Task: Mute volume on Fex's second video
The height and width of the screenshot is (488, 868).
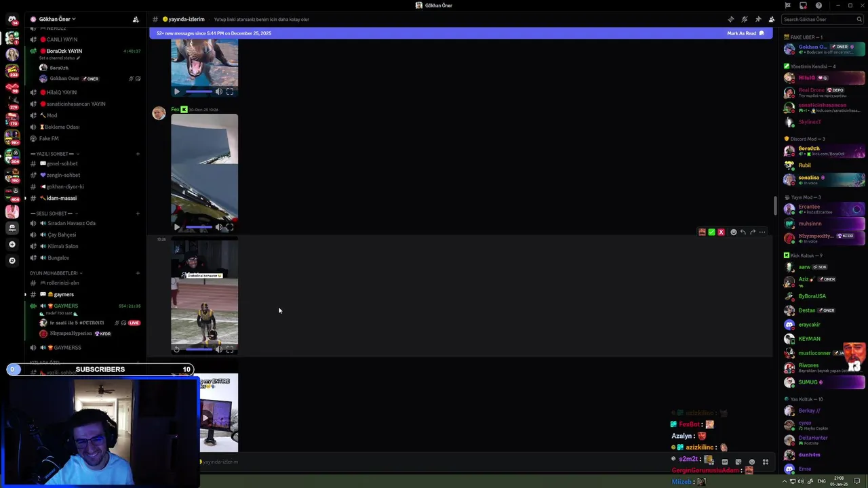Action: point(218,227)
